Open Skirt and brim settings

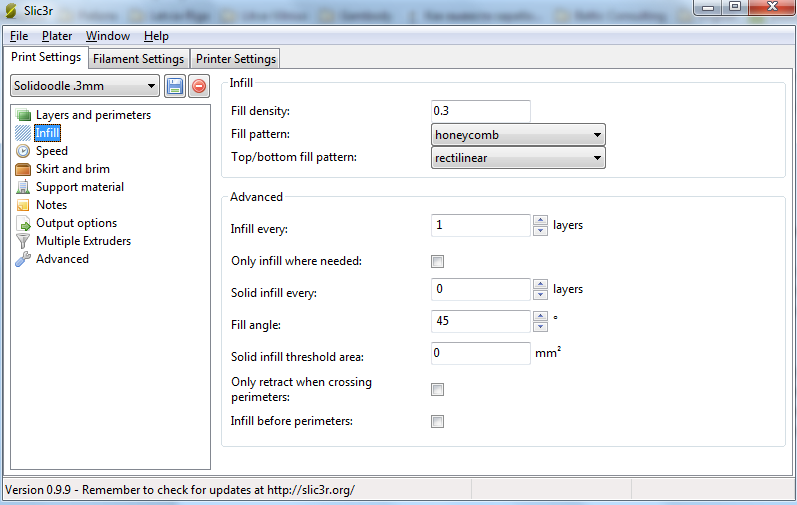(72, 169)
